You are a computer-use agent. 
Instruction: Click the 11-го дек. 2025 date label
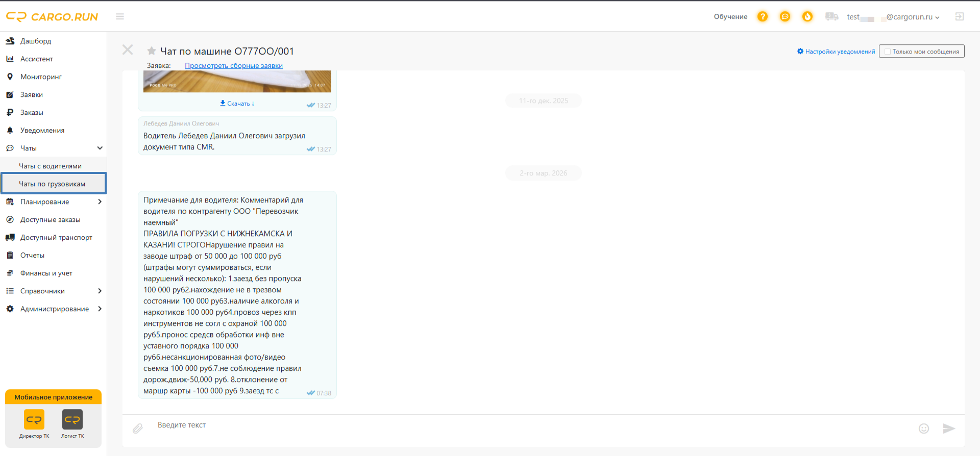pyautogui.click(x=544, y=100)
